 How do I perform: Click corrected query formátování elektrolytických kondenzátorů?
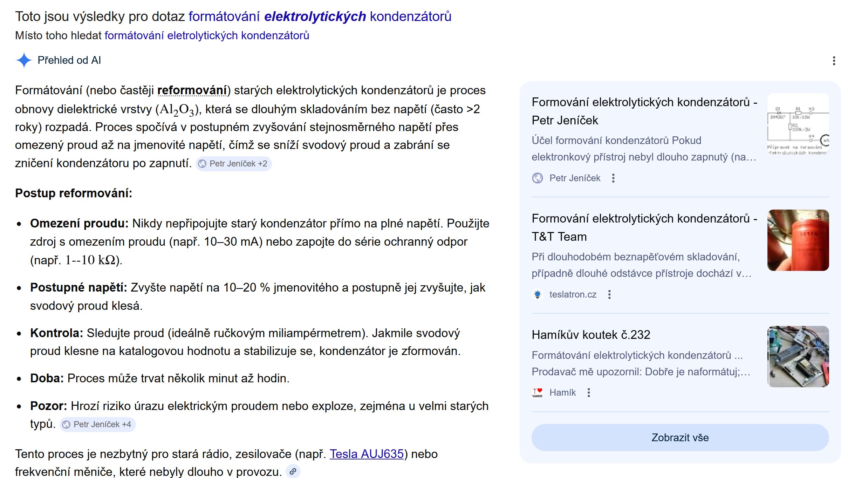(320, 16)
